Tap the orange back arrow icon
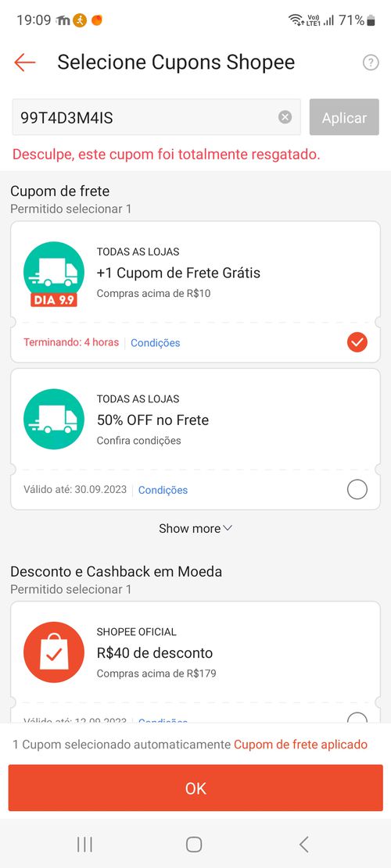The width and height of the screenshot is (391, 868). coord(25,63)
